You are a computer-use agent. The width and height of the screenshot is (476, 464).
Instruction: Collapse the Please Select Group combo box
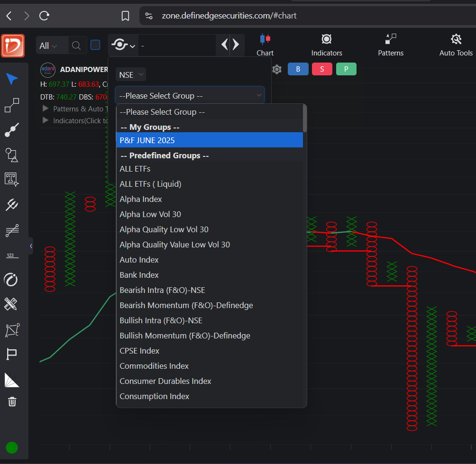point(190,96)
